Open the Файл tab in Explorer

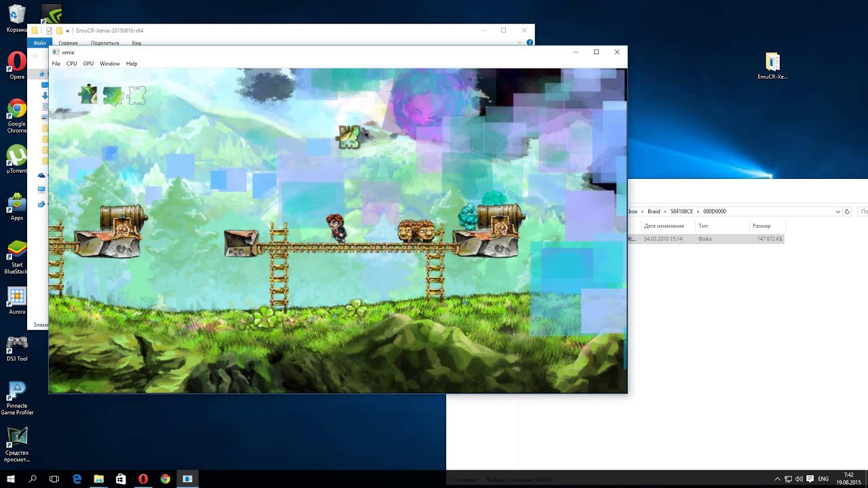coord(39,43)
